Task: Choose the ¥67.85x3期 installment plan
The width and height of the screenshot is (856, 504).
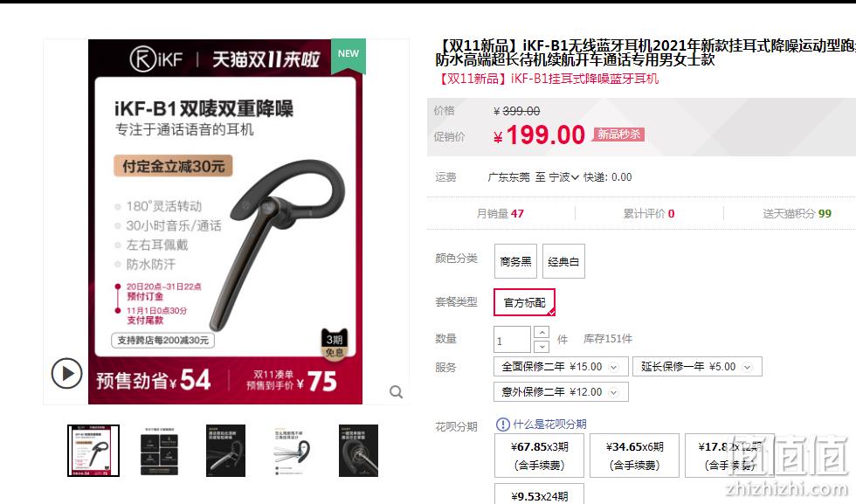Action: (540, 455)
